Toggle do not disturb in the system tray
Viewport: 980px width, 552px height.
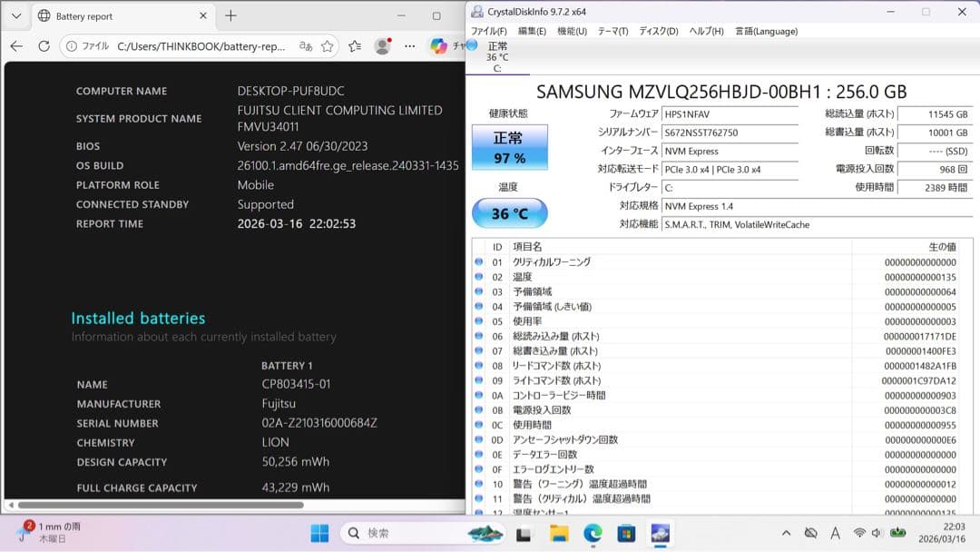tap(810, 534)
